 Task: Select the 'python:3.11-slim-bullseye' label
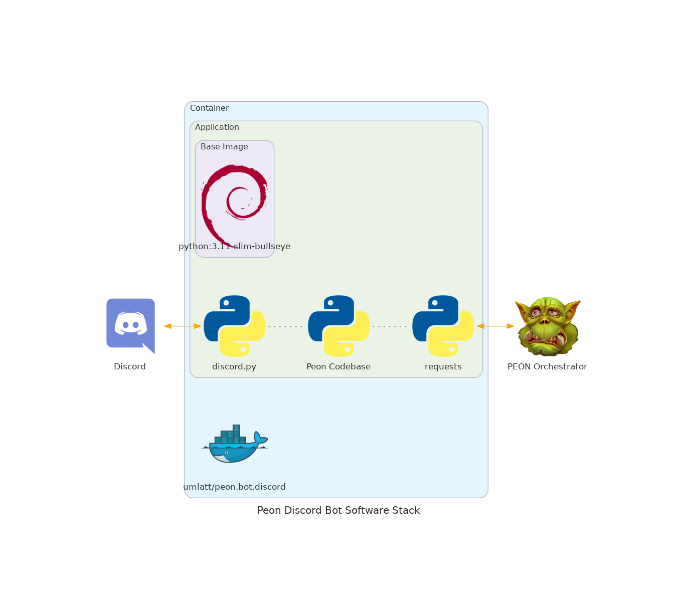tap(235, 246)
